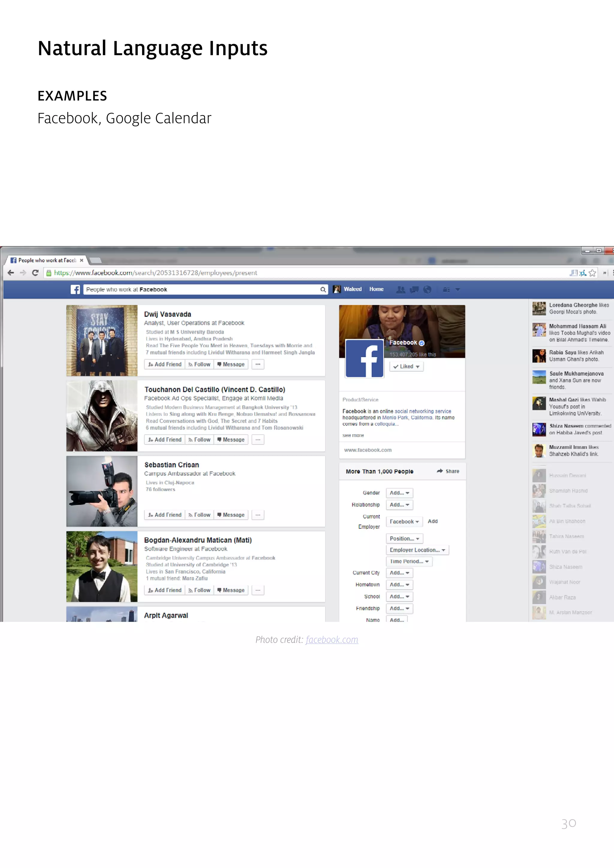Open the Current Employer Facebook dropdown
614x868 pixels.
[x=404, y=522]
